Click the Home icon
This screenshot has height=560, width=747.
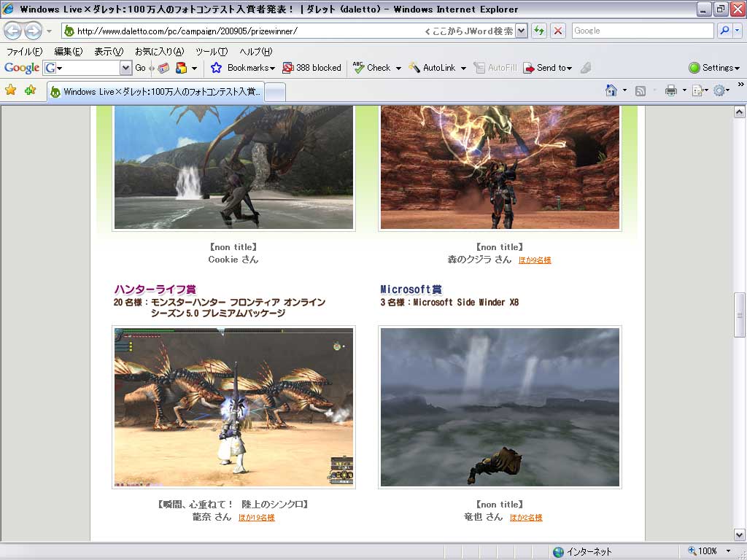[611, 90]
